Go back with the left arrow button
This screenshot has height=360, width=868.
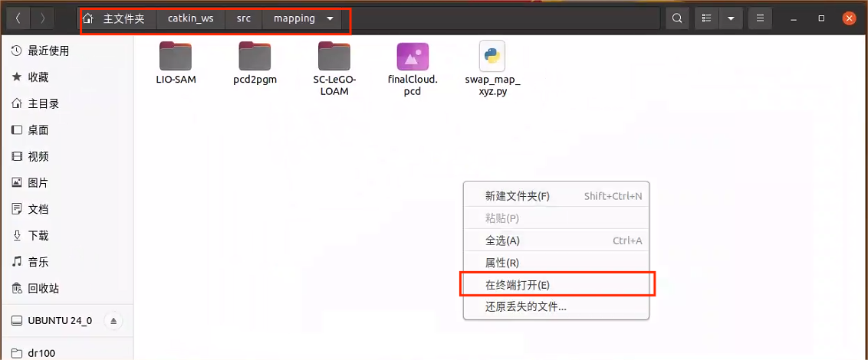[x=18, y=18]
